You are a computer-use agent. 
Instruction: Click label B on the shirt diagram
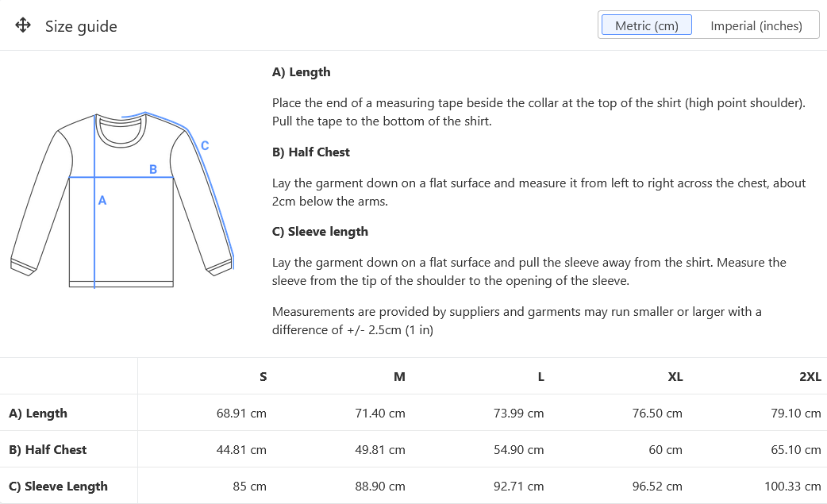tap(152, 169)
